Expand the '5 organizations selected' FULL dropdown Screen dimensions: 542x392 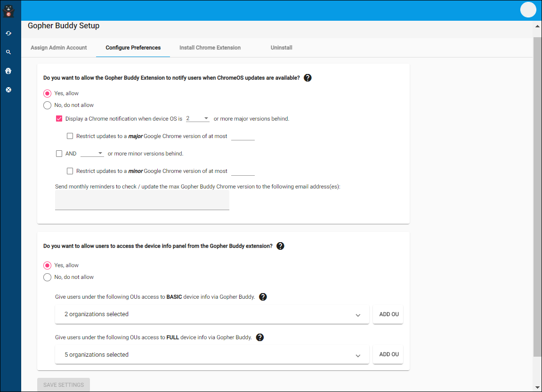tap(212, 355)
